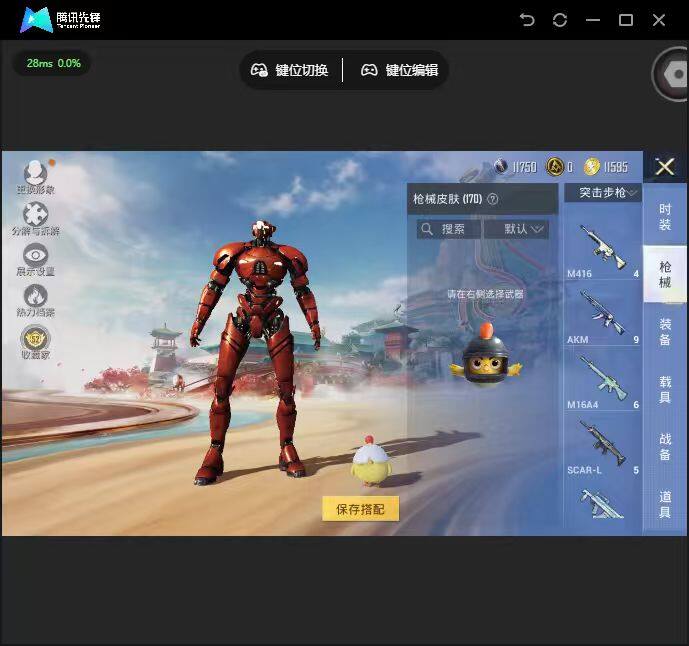Click the helmeted chick mascot in the skin panel
The height and width of the screenshot is (646, 689).
(x=486, y=356)
